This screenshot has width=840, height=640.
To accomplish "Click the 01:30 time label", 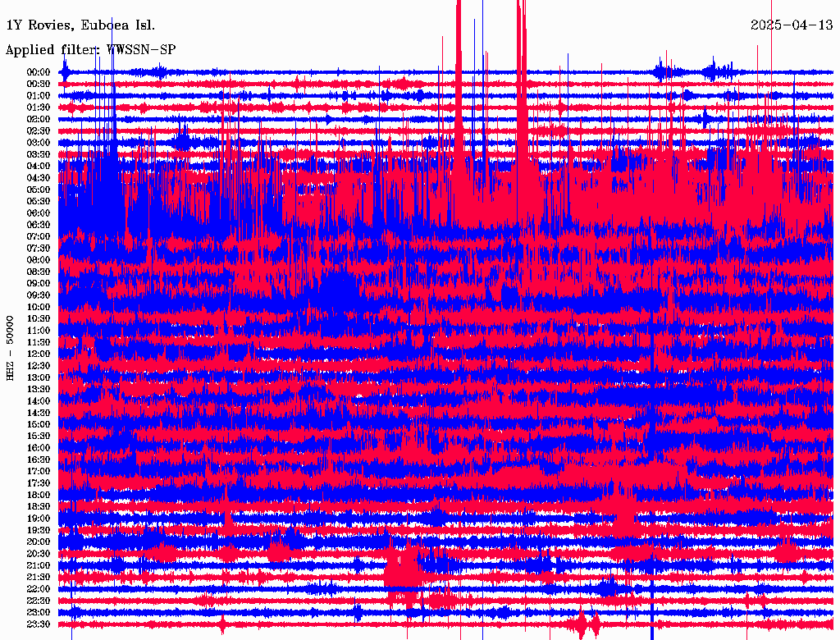I will click(39, 107).
